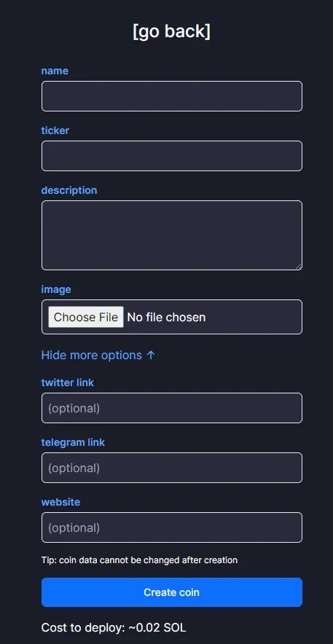Click the "website" field label
This screenshot has height=644, width=333.
click(x=60, y=502)
